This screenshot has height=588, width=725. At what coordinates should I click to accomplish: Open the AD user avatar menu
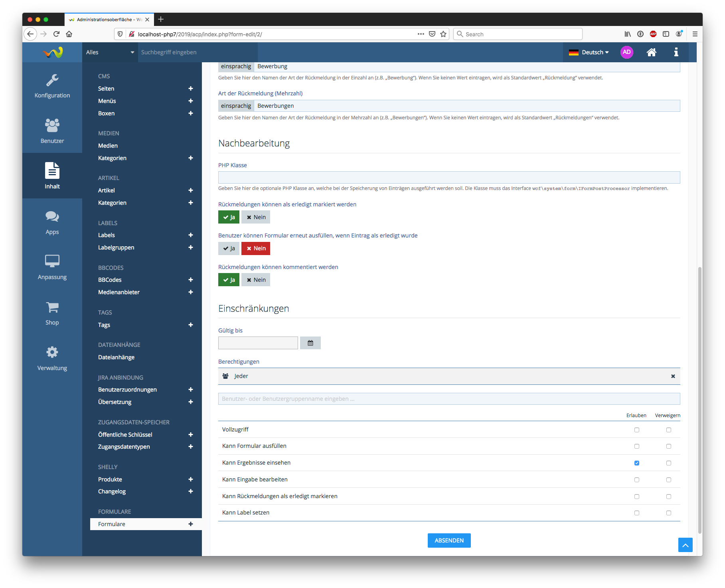point(626,52)
